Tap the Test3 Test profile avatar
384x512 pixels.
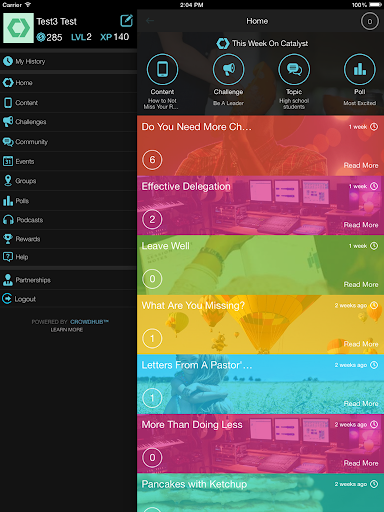pos(18,28)
